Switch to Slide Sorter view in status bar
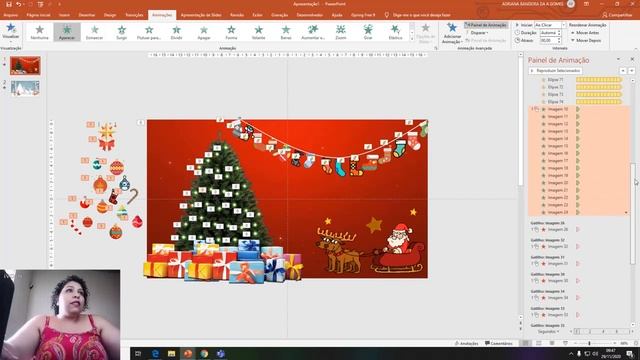Screen dimensions: 640x360 point(539,343)
